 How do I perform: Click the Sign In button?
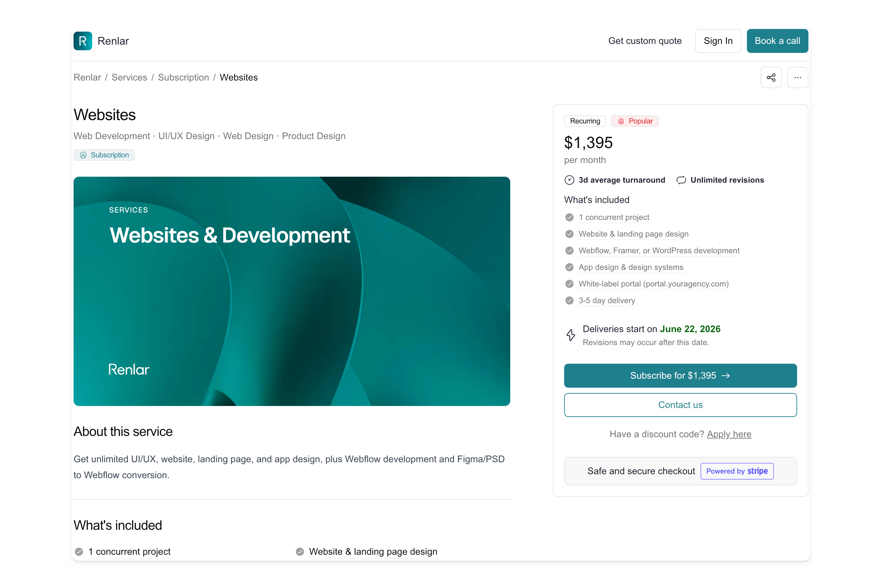(x=718, y=41)
